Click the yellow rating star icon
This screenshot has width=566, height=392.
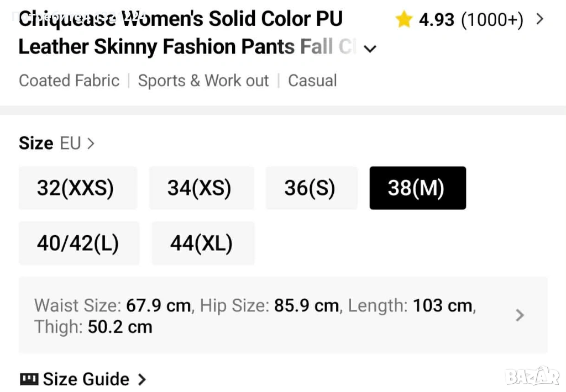404,20
